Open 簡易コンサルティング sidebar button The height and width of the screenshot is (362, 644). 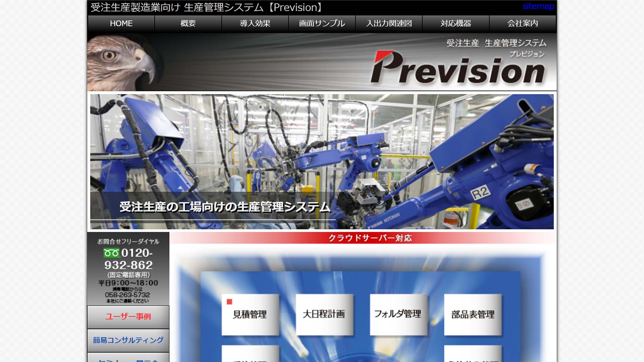tap(128, 340)
